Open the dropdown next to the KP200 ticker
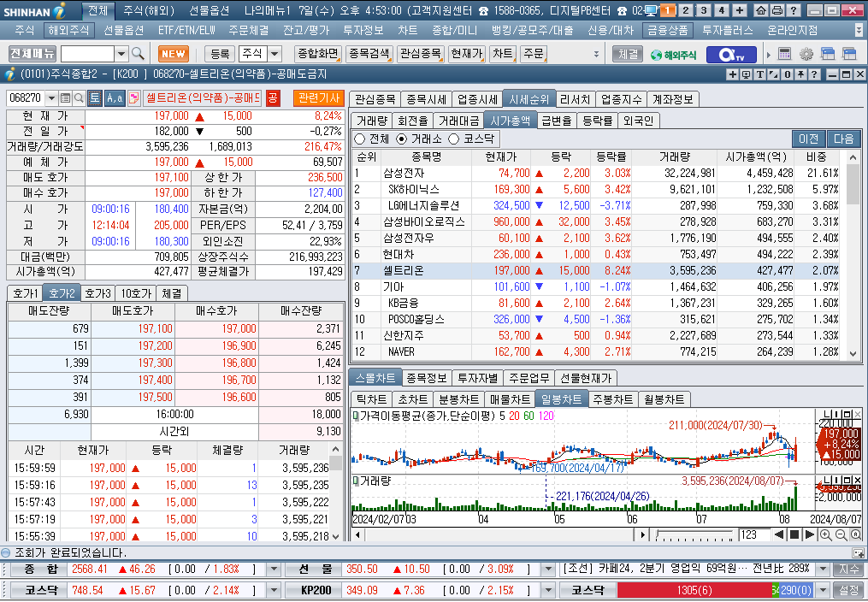The image size is (868, 602). click(548, 590)
